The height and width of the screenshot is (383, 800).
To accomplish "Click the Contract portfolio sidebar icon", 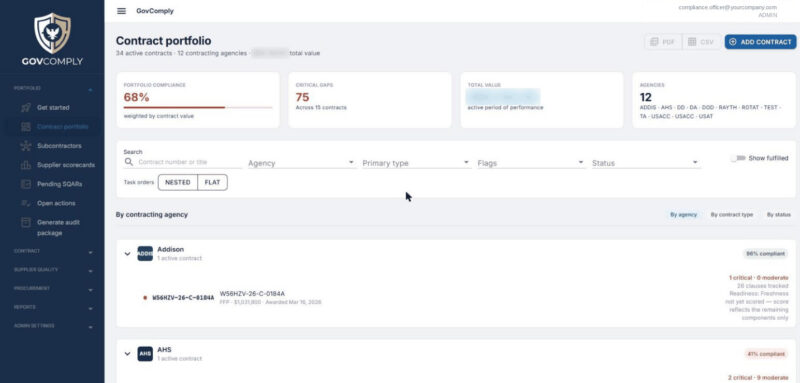I will 26,126.
